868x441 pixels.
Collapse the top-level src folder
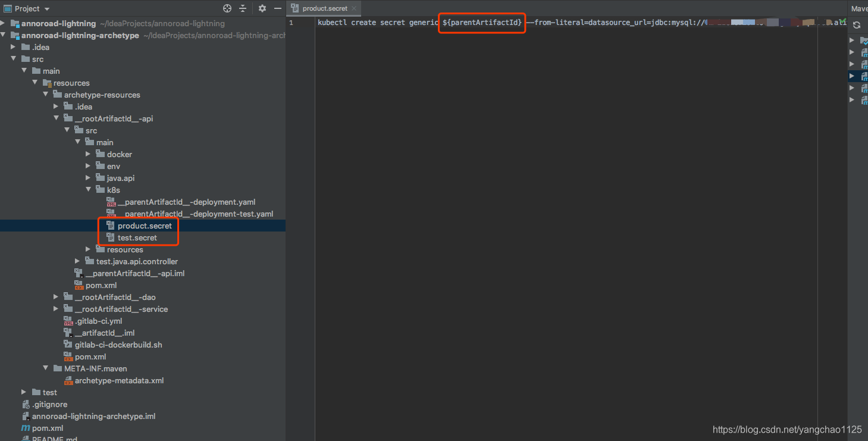(13, 59)
